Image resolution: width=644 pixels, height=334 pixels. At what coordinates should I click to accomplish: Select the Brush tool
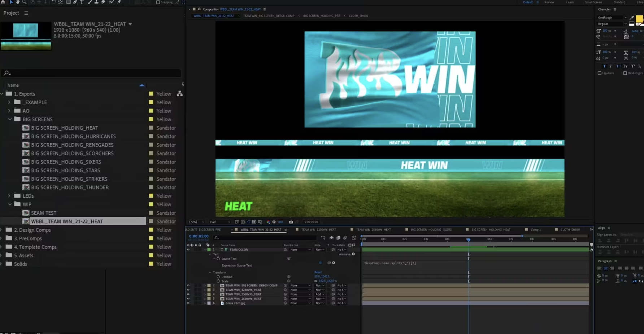[x=90, y=2]
